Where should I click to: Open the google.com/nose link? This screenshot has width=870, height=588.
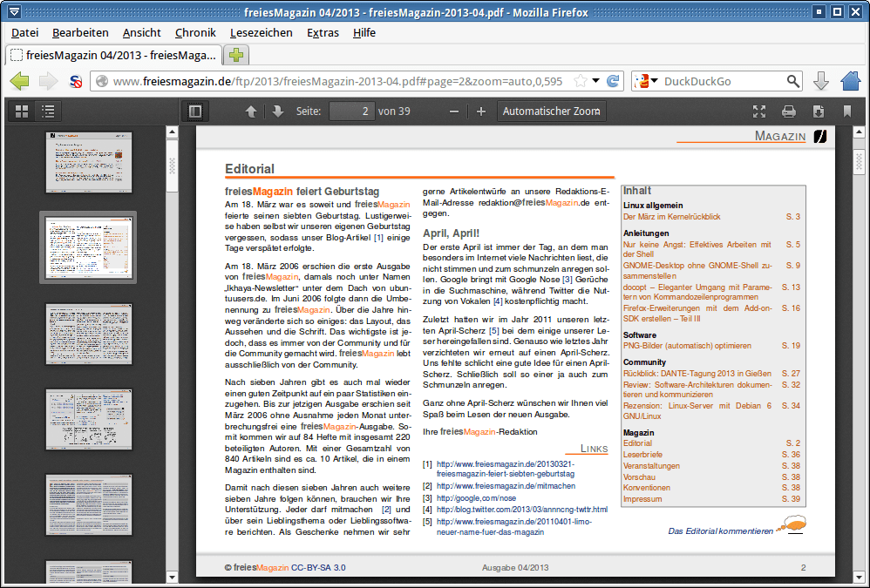click(476, 497)
